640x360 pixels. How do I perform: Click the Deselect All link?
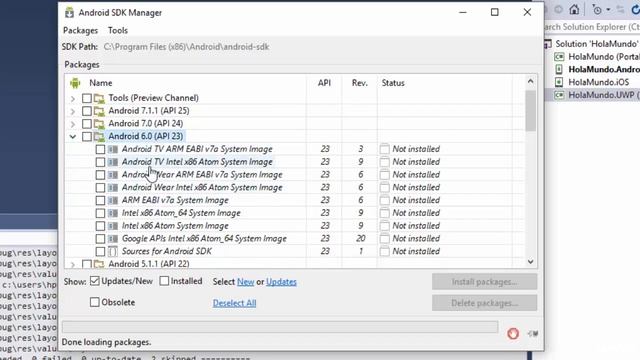point(234,303)
